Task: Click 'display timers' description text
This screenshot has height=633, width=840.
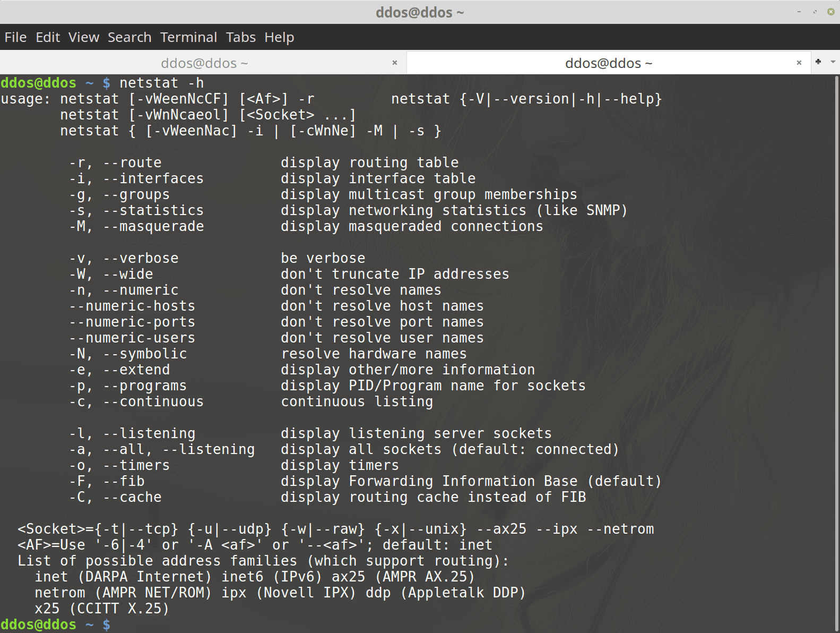Action: pos(340,465)
